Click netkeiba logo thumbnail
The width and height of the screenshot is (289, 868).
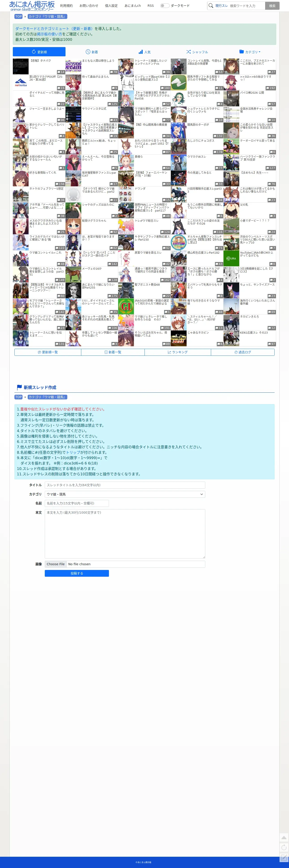coord(20,82)
